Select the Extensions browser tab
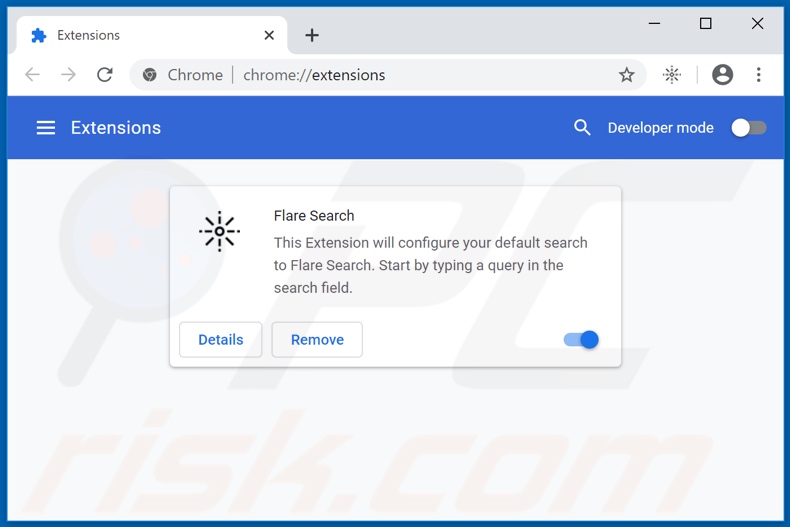790x527 pixels. click(x=140, y=35)
